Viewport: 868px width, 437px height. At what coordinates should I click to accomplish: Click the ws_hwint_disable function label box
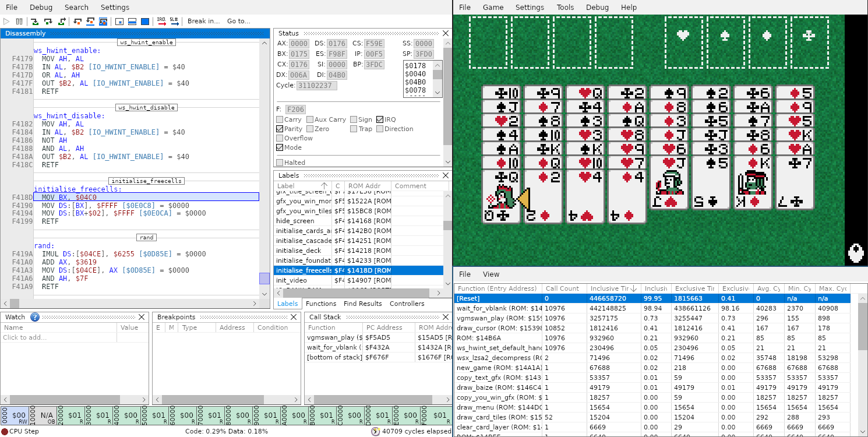click(146, 107)
